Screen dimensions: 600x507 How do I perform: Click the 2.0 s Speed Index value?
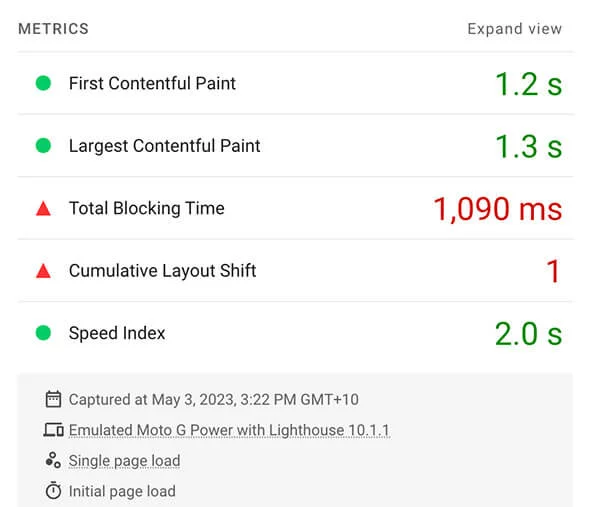pyautogui.click(x=528, y=334)
